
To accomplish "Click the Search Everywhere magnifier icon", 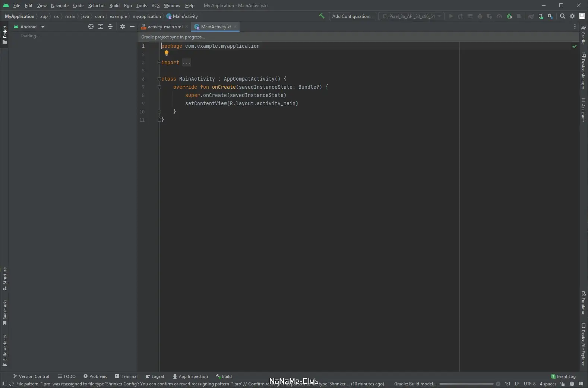I will (x=563, y=16).
